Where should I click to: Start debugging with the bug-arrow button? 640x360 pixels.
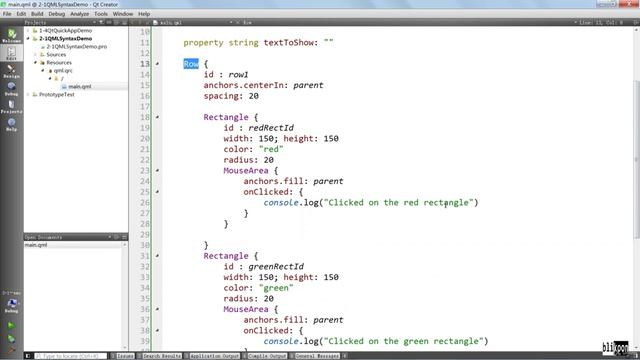click(11, 339)
